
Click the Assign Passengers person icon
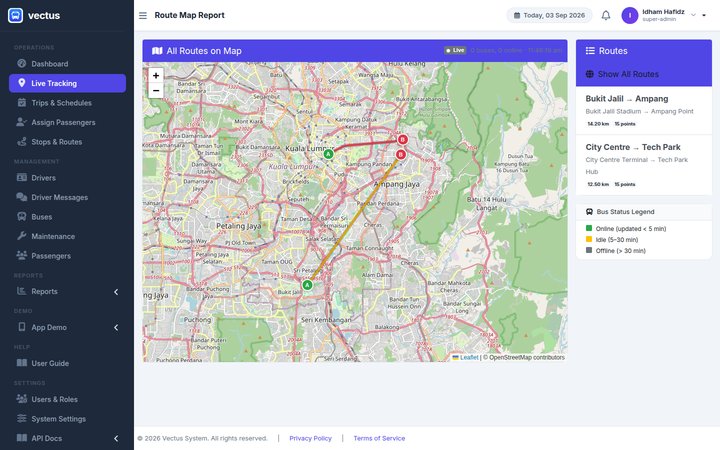(22, 122)
